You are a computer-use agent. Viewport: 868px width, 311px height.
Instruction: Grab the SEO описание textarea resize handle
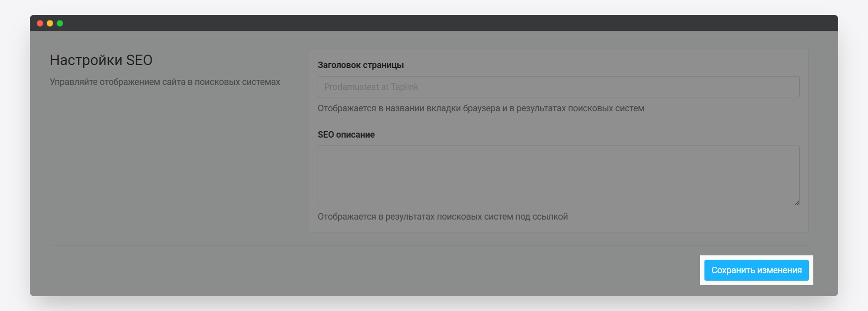point(796,203)
